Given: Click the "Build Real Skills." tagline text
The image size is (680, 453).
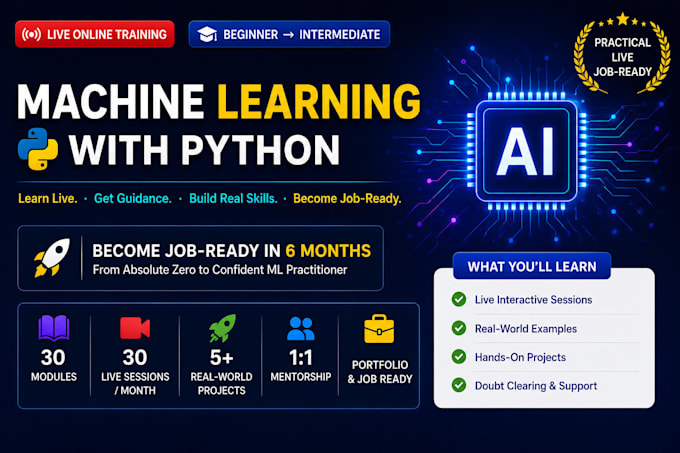Looking at the screenshot, I should coord(233,199).
